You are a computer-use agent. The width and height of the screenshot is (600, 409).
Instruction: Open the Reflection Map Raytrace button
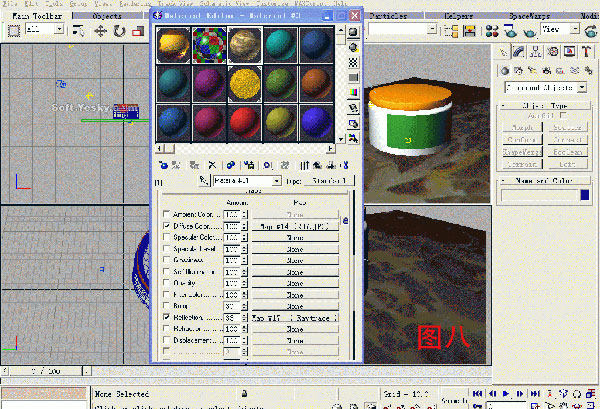tap(295, 318)
